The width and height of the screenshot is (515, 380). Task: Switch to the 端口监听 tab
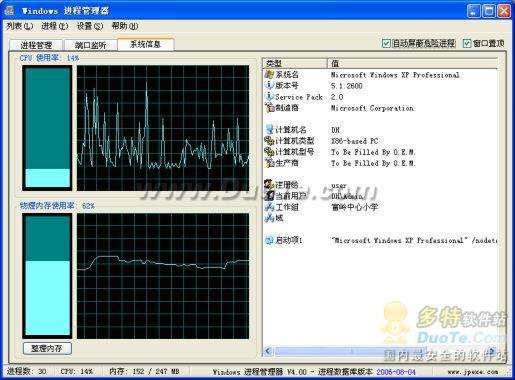point(90,45)
